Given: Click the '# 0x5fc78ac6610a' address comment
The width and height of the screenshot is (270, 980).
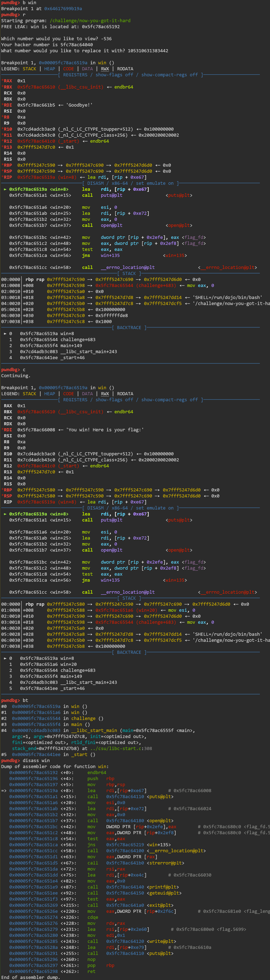Looking at the screenshot, I should [x=190, y=947].
